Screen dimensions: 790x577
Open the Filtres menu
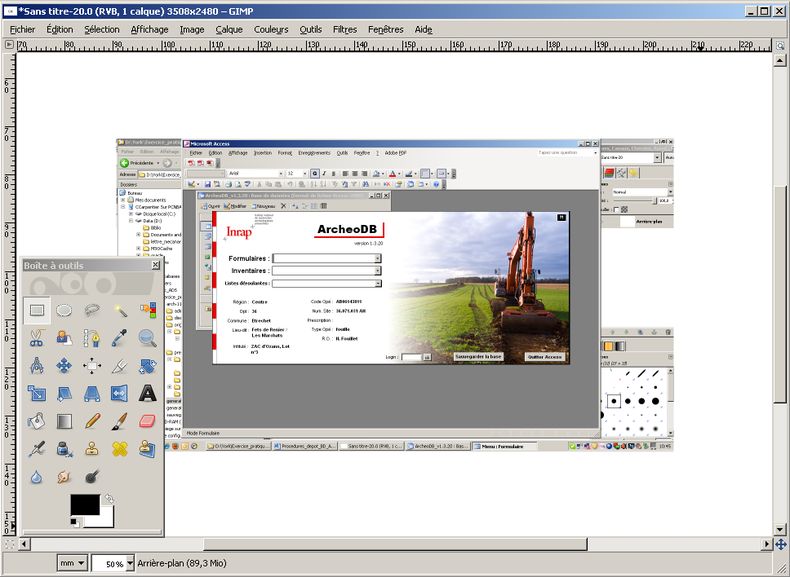(x=345, y=29)
